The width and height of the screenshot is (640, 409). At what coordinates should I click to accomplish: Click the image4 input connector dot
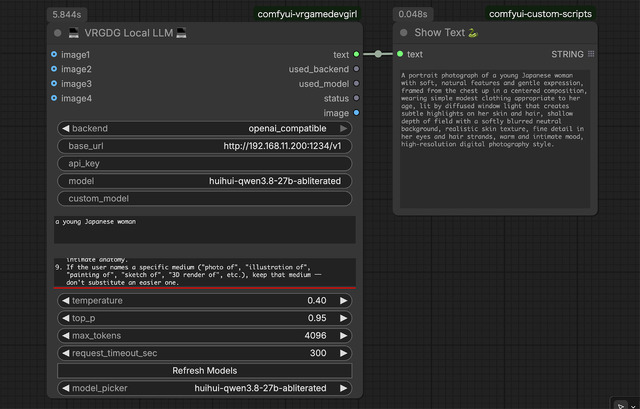[x=54, y=98]
